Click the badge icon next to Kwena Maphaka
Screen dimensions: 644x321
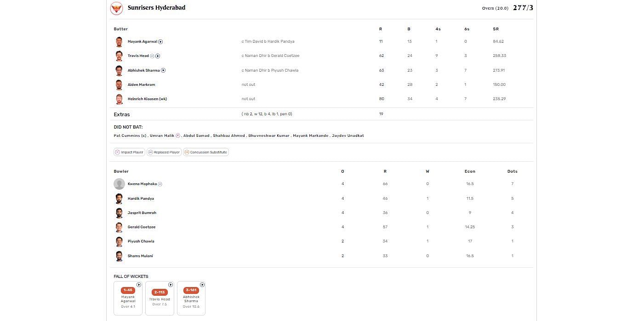click(x=160, y=184)
